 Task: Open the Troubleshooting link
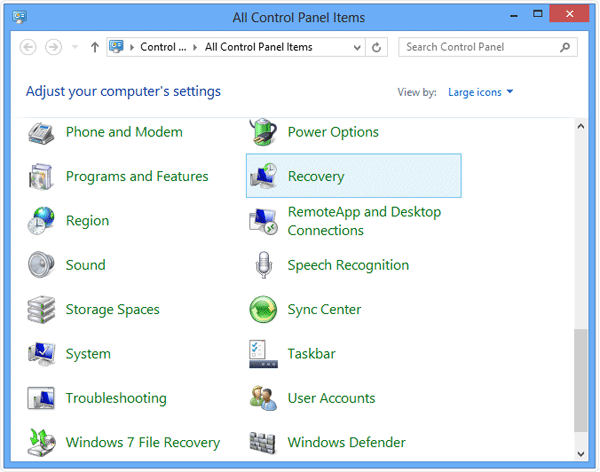point(116,398)
